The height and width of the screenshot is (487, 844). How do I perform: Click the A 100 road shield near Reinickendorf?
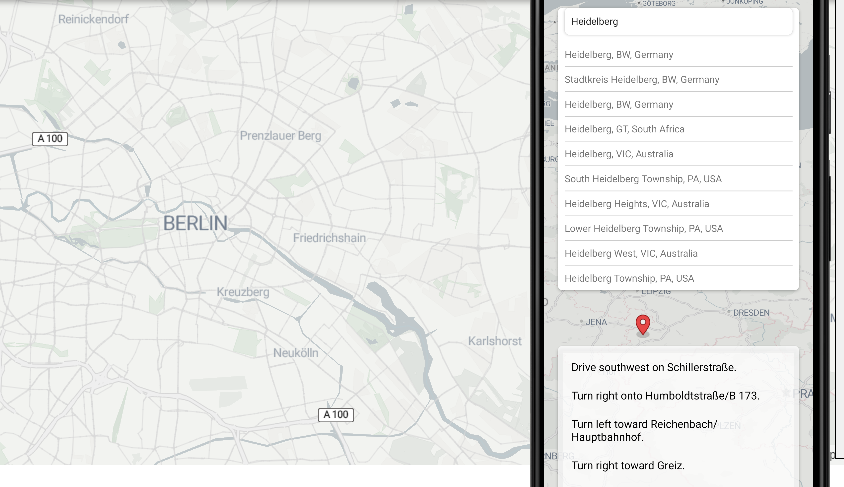(x=50, y=139)
